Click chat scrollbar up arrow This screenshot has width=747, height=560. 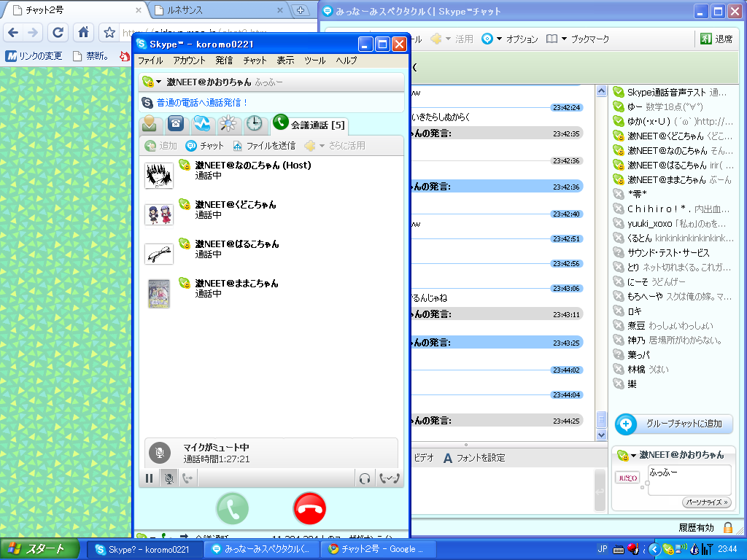(601, 91)
